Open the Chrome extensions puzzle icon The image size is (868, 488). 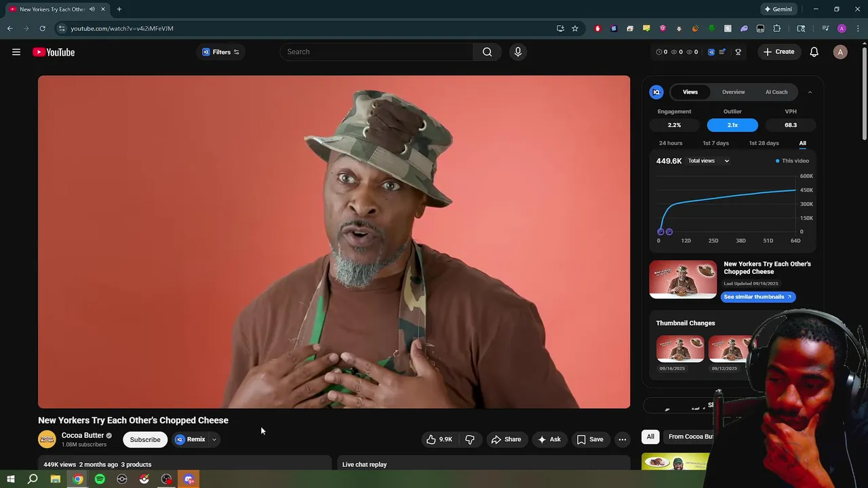776,28
